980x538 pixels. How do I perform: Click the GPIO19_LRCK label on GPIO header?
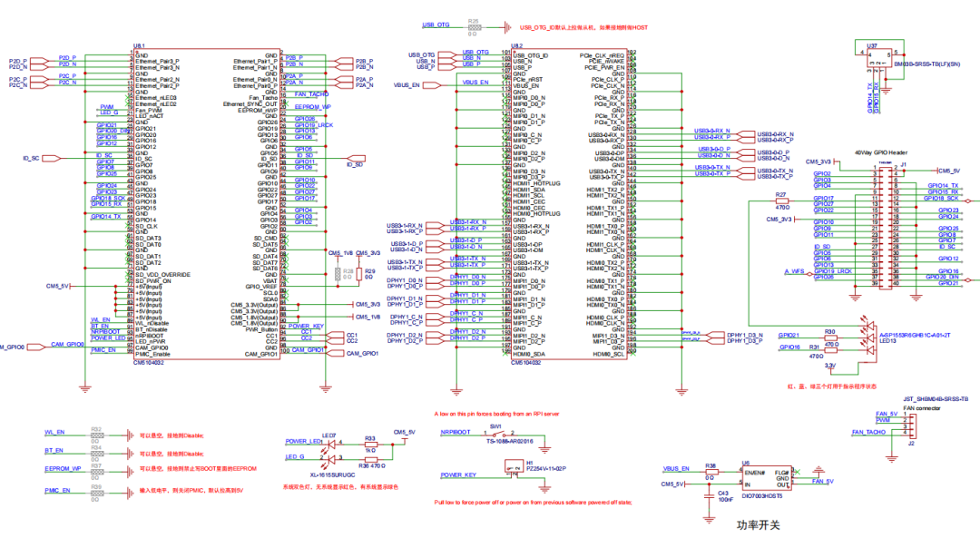[833, 271]
